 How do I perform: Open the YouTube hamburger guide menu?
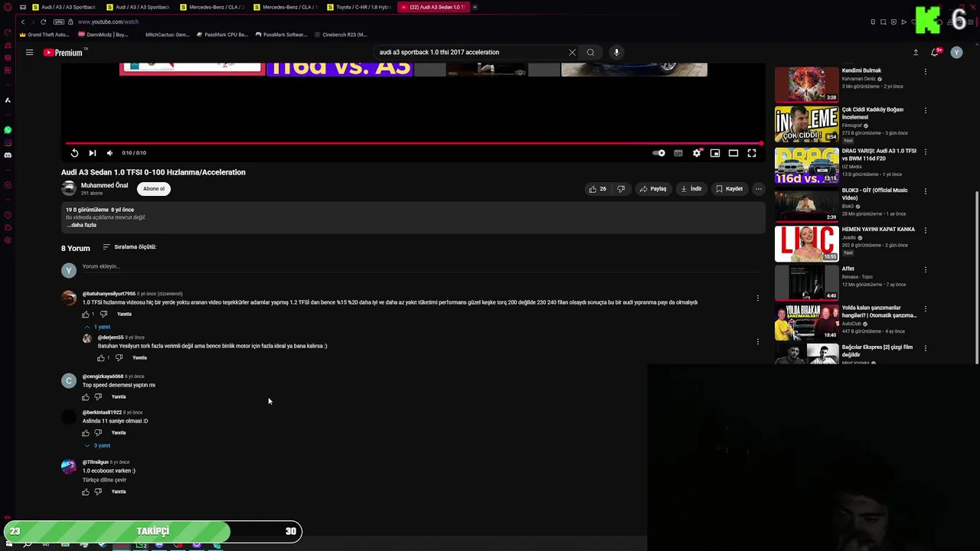click(29, 52)
